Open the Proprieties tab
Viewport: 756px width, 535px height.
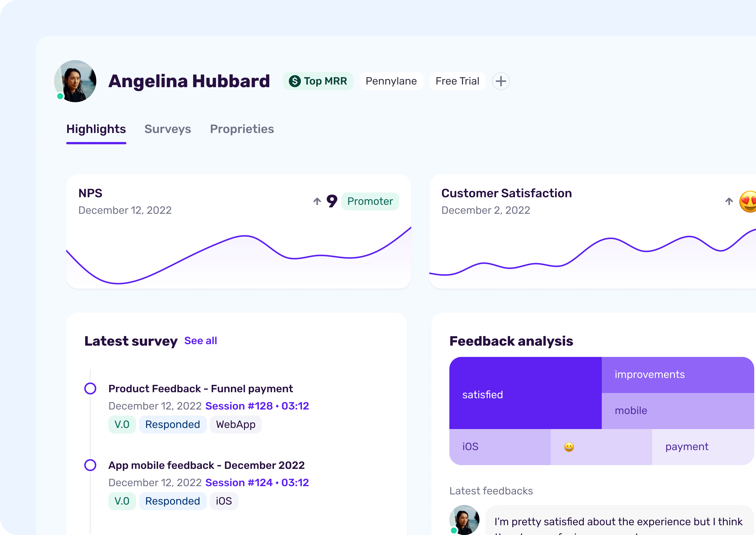(242, 129)
